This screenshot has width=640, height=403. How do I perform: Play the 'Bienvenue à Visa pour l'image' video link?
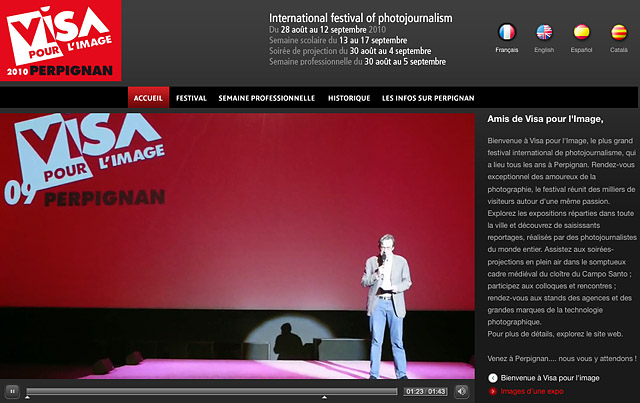(550, 378)
